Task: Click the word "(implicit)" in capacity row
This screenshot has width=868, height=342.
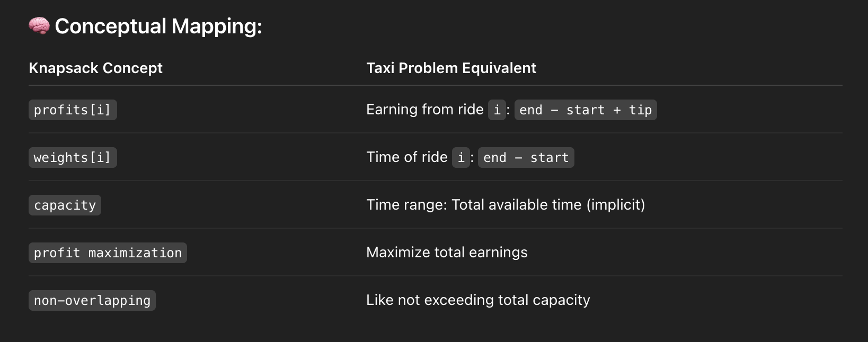Action: point(615,205)
